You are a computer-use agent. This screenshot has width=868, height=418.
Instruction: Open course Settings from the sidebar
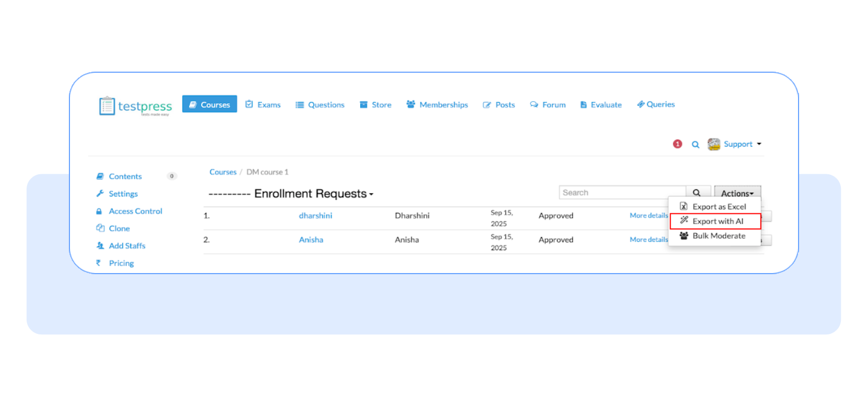pyautogui.click(x=123, y=194)
